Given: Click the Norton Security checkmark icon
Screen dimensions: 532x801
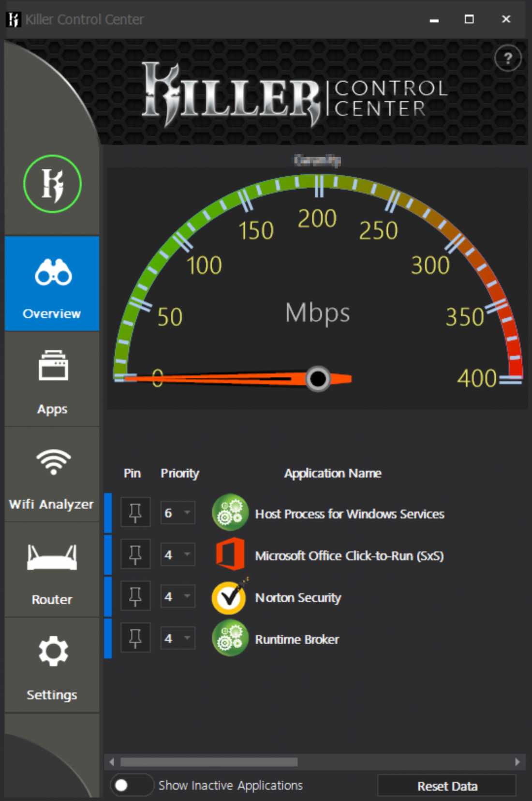Looking at the screenshot, I should point(229,597).
